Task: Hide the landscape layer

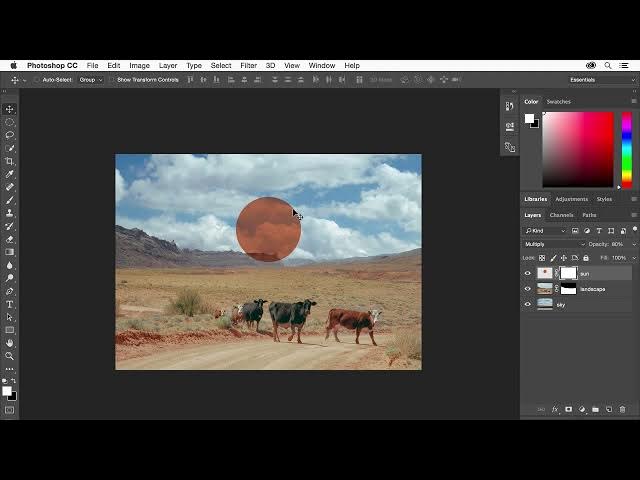Action: [x=528, y=289]
